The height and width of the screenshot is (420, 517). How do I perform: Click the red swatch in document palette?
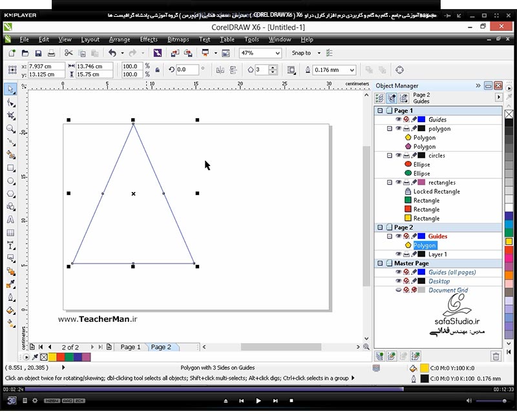point(61,357)
